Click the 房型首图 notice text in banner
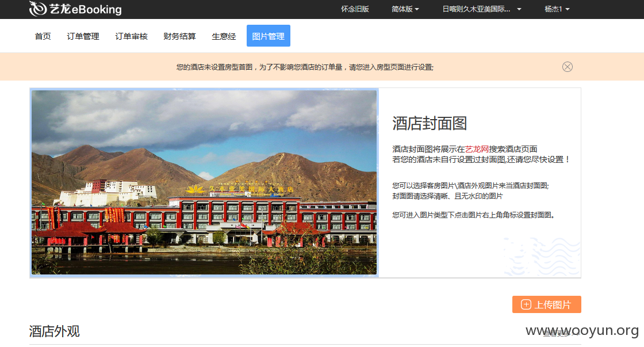Screen dimensions: 644x347 point(305,67)
